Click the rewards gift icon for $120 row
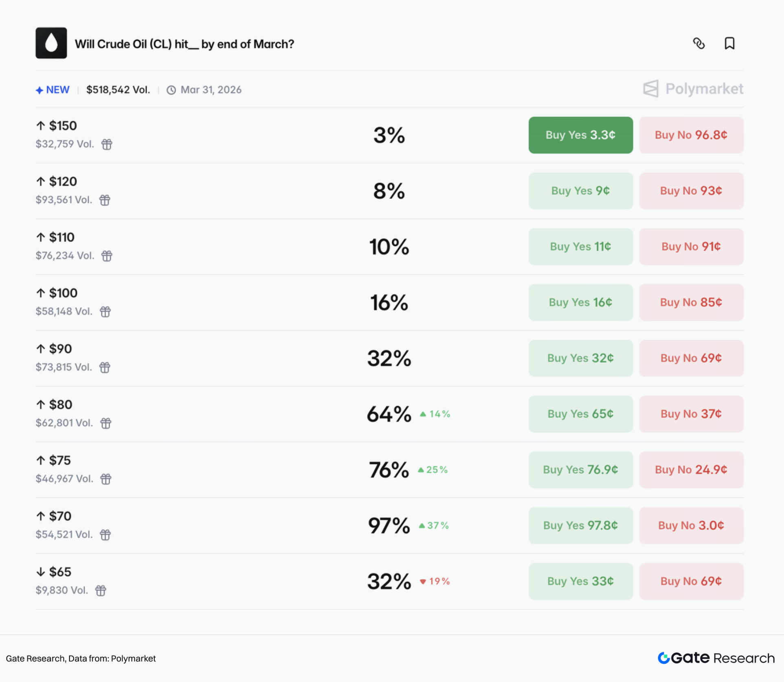This screenshot has height=682, width=784. coord(105,200)
